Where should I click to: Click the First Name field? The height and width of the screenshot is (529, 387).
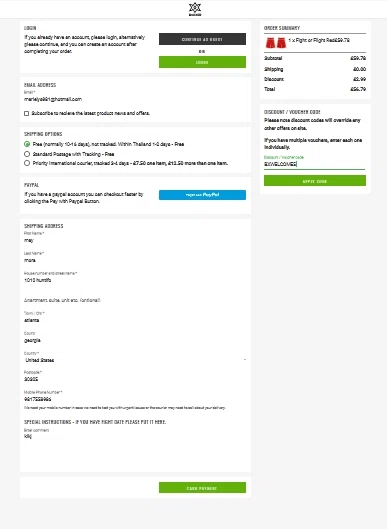[x=135, y=241]
